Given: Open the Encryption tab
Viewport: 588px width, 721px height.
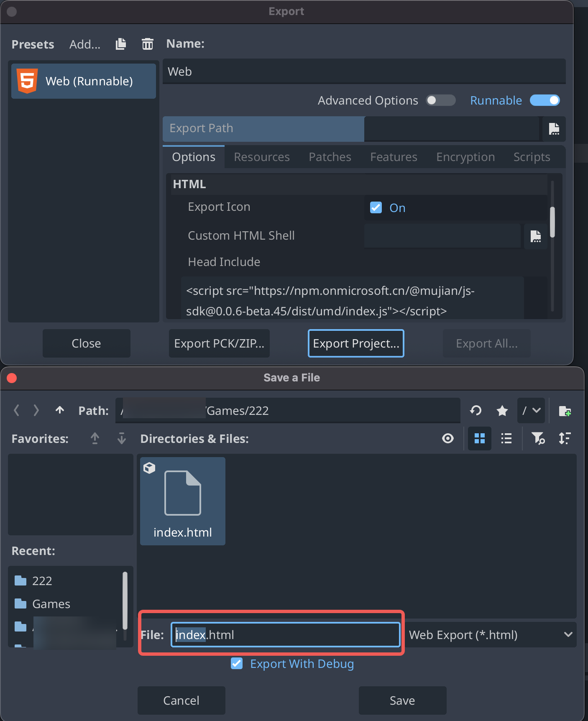Looking at the screenshot, I should tap(465, 157).
